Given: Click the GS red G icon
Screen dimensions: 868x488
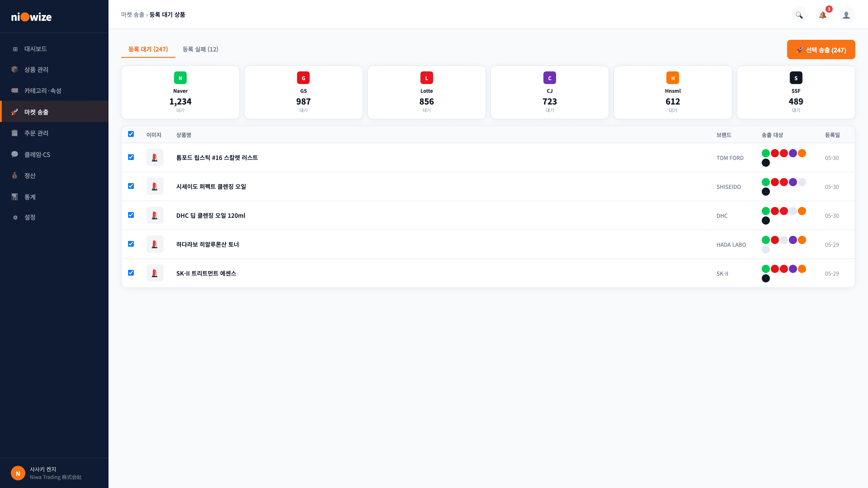Looking at the screenshot, I should click(303, 78).
